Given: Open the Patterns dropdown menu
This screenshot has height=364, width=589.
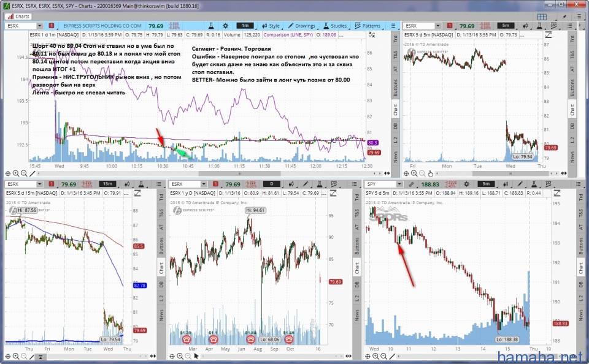Looking at the screenshot, I should pos(368,26).
